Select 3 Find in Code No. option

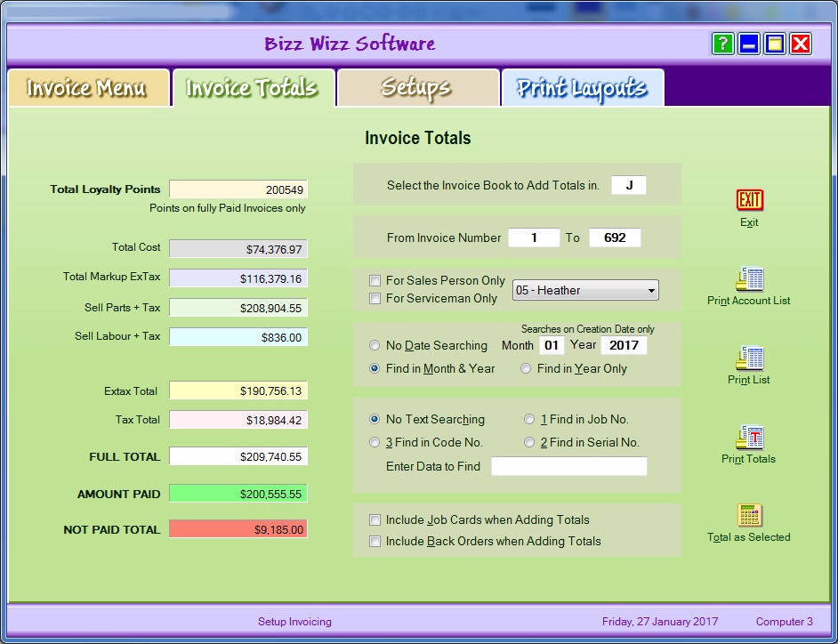pos(375,442)
